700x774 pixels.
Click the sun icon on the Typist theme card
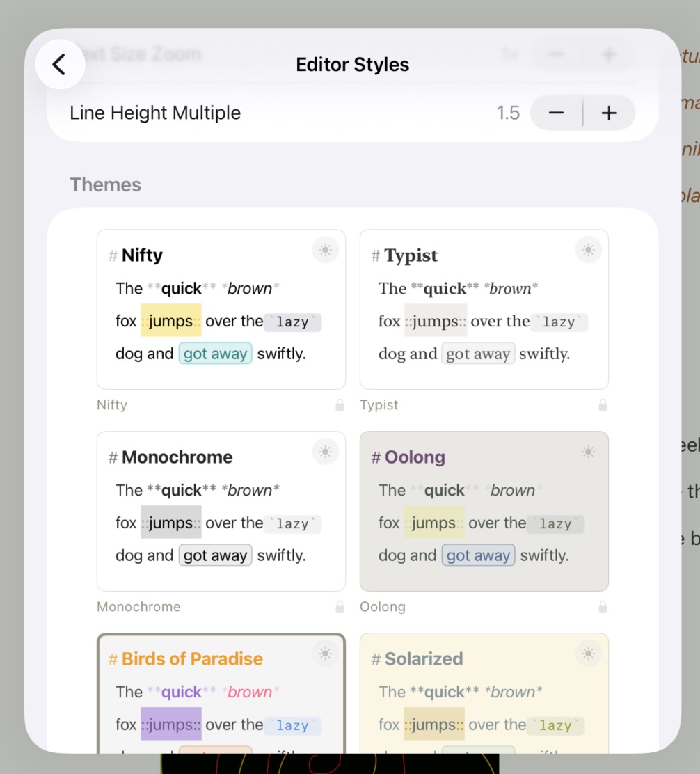[588, 250]
